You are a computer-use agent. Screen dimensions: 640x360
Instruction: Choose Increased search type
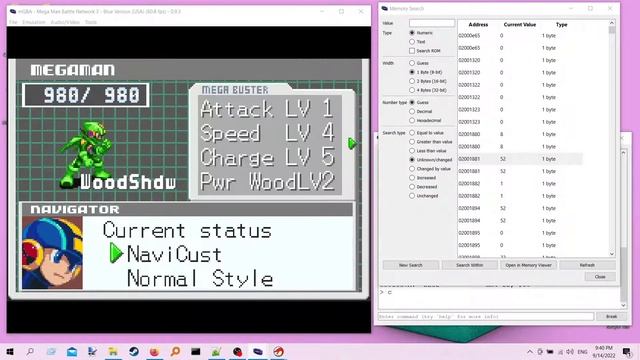click(x=412, y=178)
